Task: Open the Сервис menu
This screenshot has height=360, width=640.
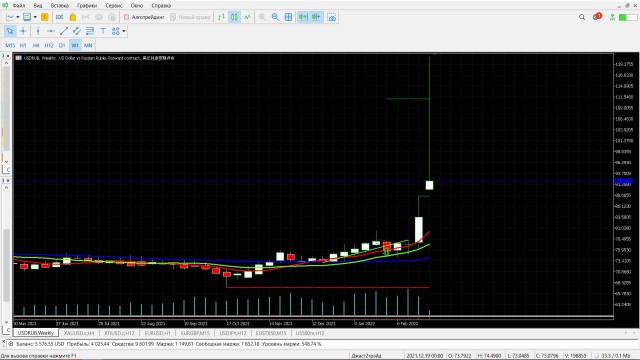Action: point(114,6)
